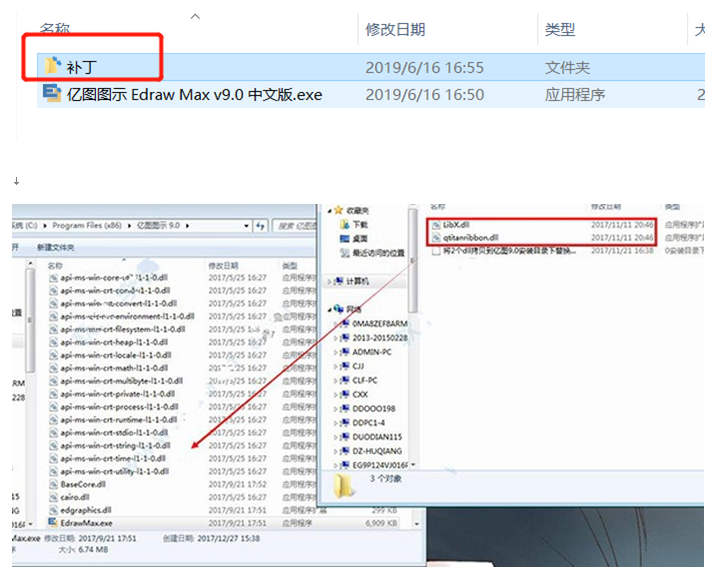Viewport: 715px width, 580px height.
Task: Open 最近访问的位置 in sidebar
Action: [378, 253]
